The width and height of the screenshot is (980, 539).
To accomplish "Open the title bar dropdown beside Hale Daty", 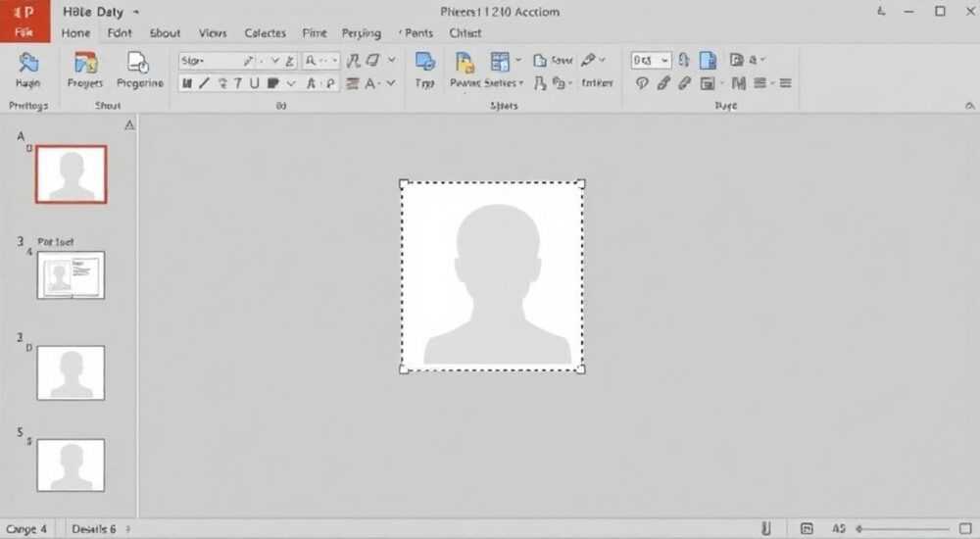I will coord(135,12).
